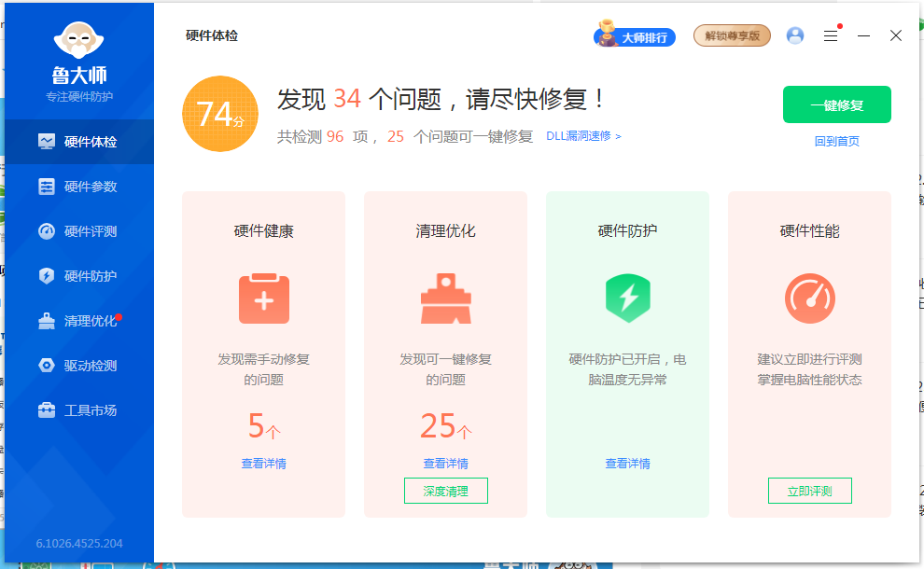The image size is (924, 569).
Task: Open the DLL漏洞速修 link
Action: [x=583, y=136]
